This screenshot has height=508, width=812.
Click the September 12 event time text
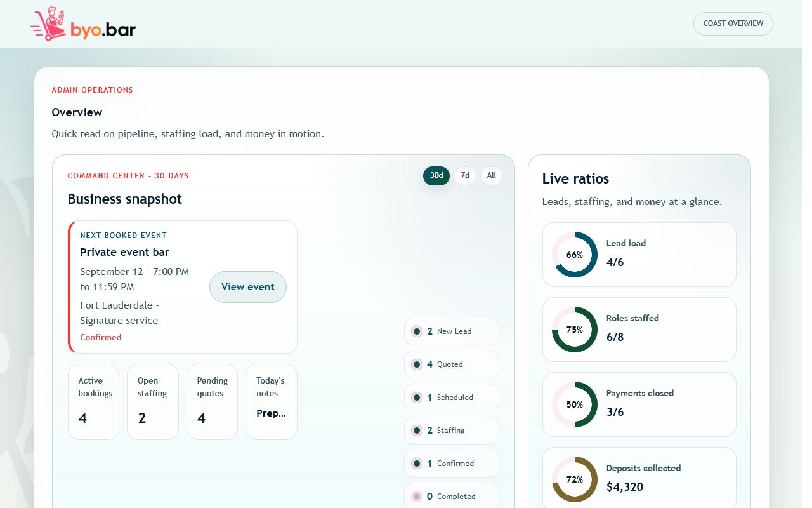pos(134,279)
